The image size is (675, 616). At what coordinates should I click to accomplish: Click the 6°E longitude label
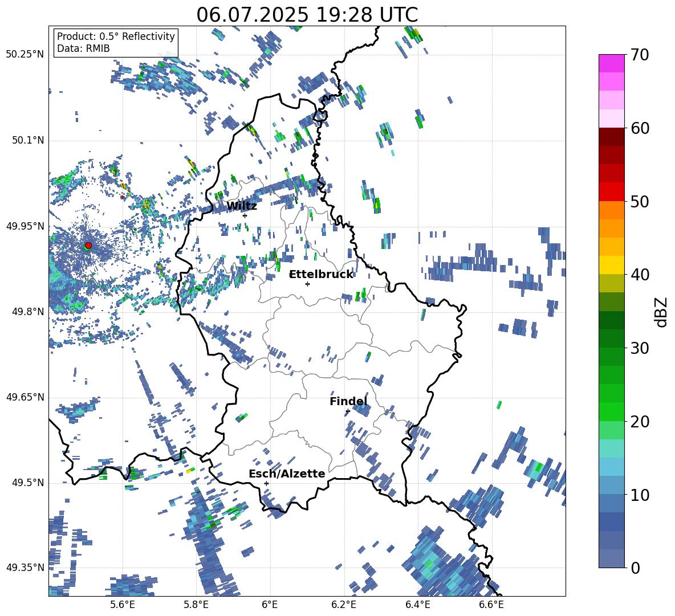pos(270,605)
